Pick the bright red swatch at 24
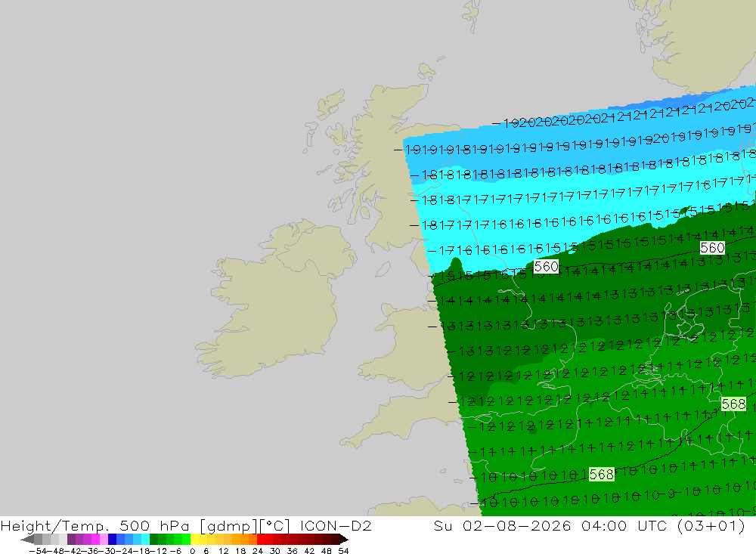The image size is (756, 554). pos(261,540)
